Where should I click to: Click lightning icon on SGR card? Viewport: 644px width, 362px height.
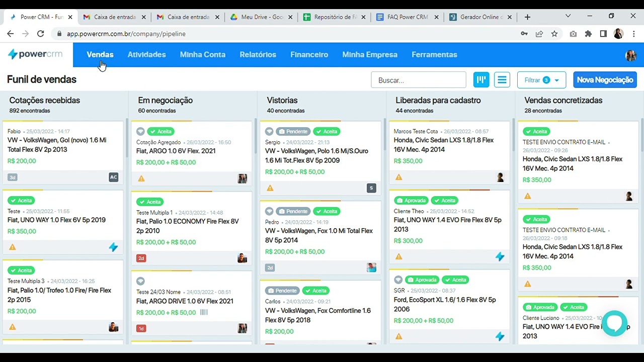pos(500,336)
